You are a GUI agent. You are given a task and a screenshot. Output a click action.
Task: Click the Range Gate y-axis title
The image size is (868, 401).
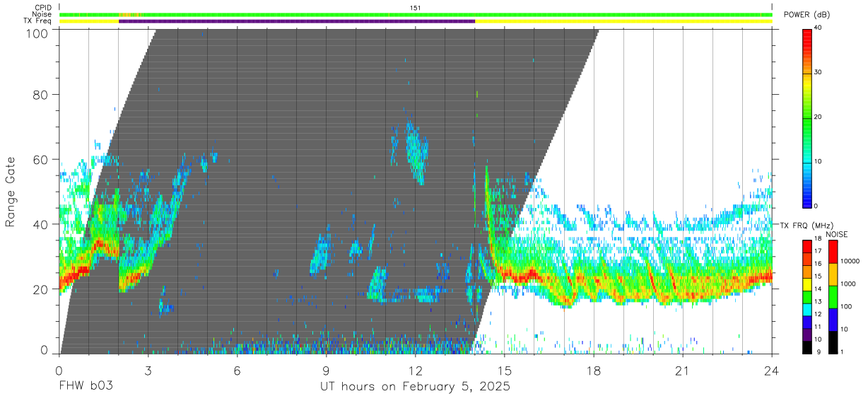coord(11,192)
